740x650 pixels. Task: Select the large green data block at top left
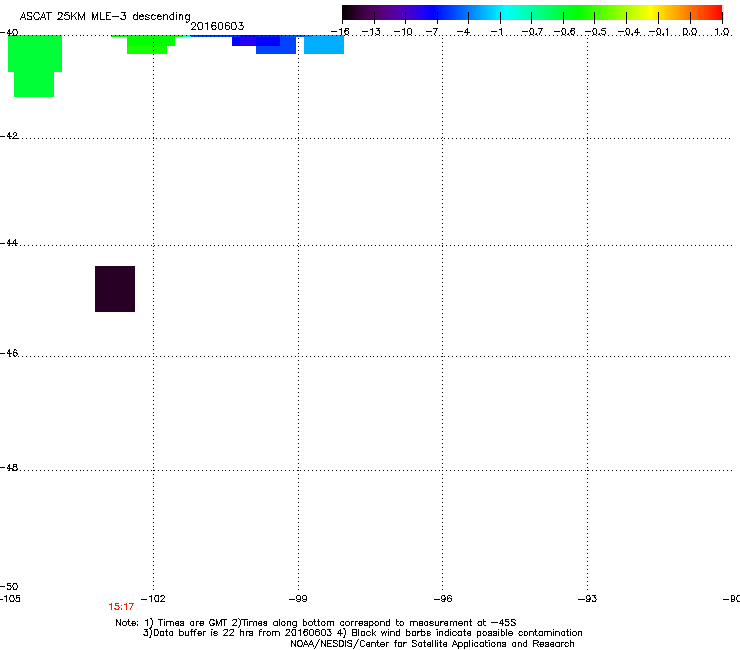(x=34, y=66)
